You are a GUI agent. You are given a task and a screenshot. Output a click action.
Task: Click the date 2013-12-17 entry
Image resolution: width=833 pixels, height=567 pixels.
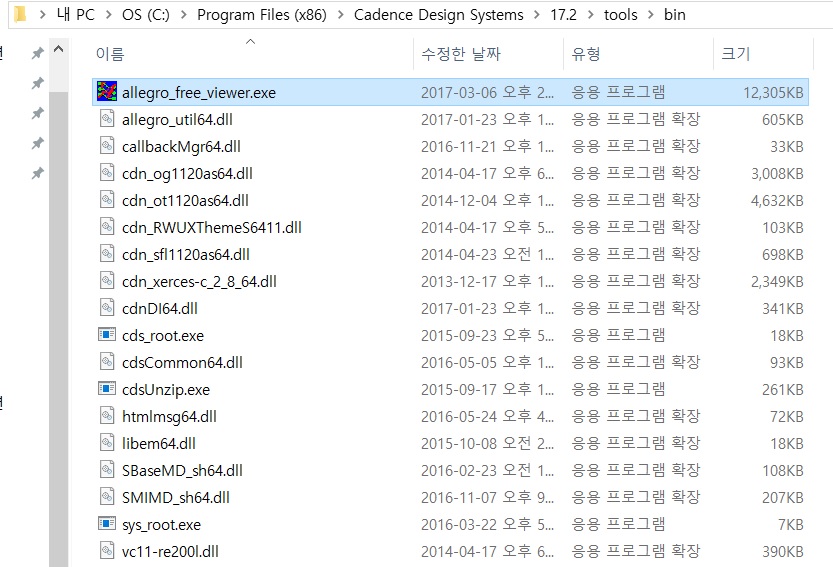(x=488, y=282)
